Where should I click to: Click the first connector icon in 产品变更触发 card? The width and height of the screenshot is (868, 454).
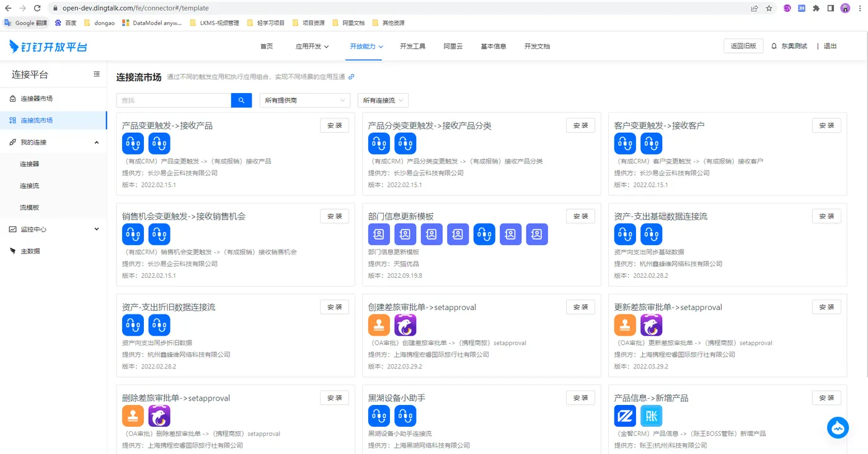(x=133, y=143)
